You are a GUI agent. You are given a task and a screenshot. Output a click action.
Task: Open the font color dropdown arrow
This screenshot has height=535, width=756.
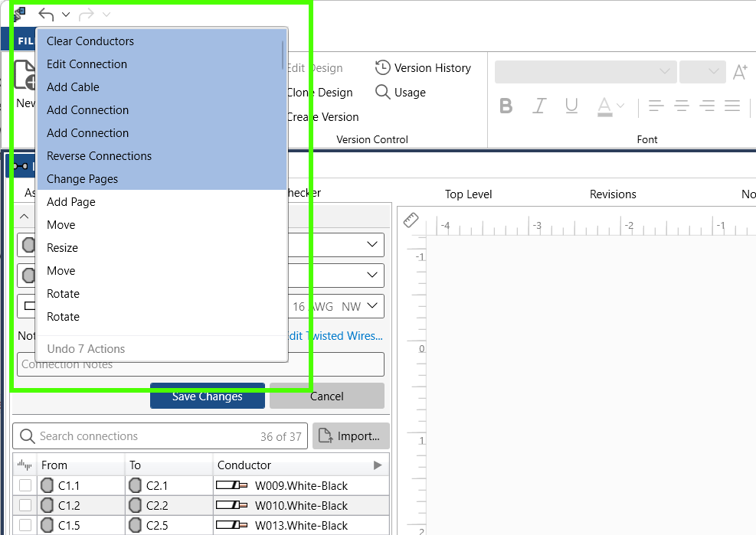[x=620, y=106]
